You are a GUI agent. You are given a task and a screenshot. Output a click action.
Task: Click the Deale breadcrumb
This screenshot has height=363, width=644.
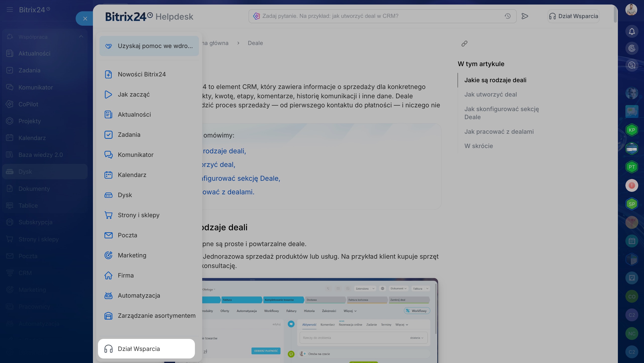255,43
